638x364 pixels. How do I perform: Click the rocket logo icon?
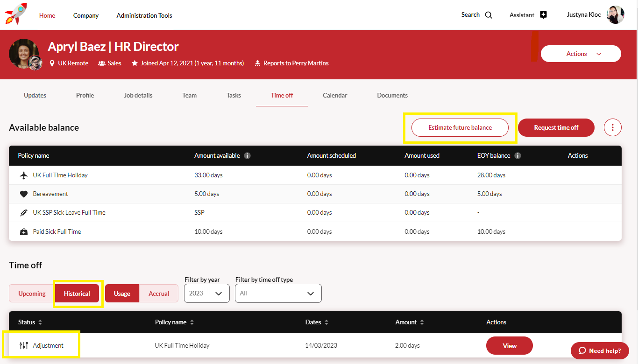pyautogui.click(x=15, y=14)
